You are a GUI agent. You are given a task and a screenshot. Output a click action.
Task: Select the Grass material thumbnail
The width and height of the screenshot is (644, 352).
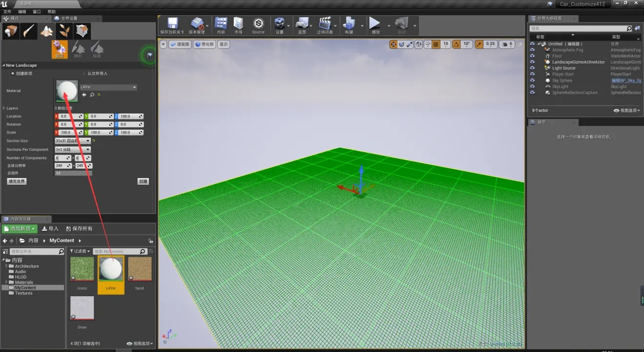coord(82,269)
